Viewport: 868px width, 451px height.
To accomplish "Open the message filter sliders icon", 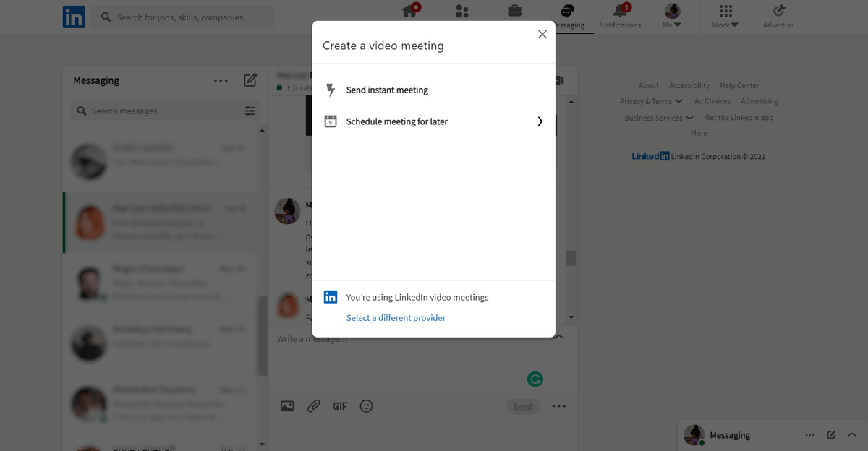I will pyautogui.click(x=250, y=111).
